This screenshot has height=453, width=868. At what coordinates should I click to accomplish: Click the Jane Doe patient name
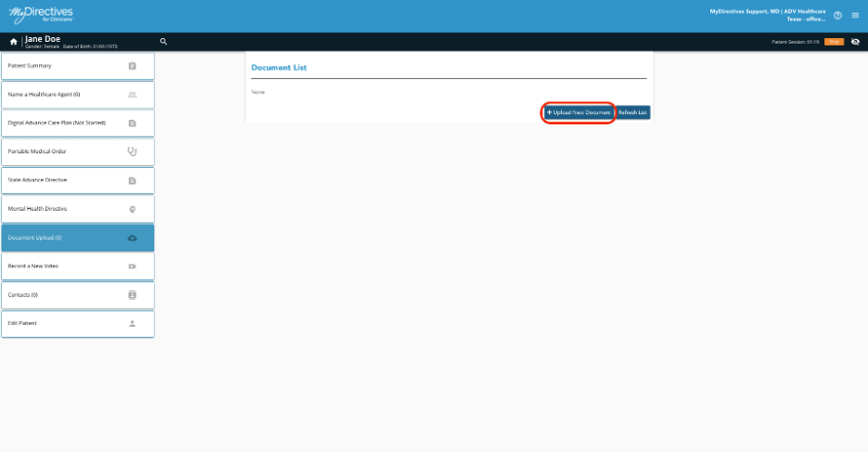[x=43, y=39]
